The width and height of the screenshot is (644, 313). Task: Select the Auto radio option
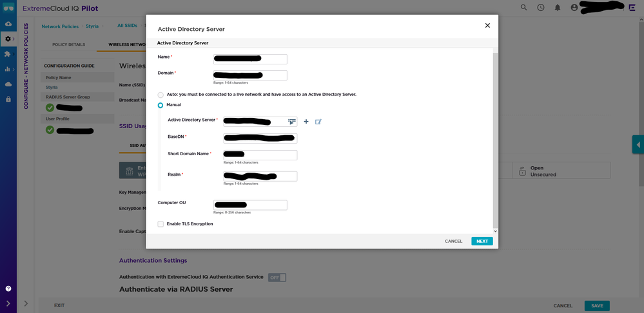(x=161, y=95)
